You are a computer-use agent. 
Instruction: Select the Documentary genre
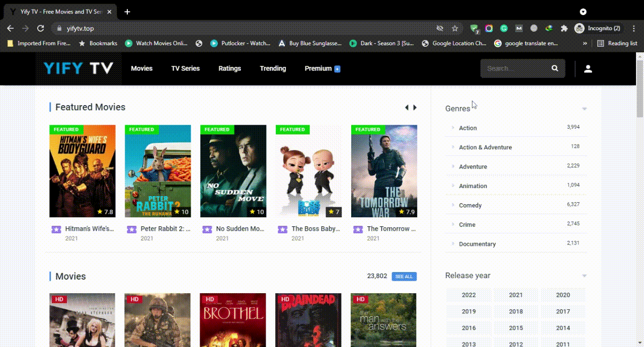point(477,244)
